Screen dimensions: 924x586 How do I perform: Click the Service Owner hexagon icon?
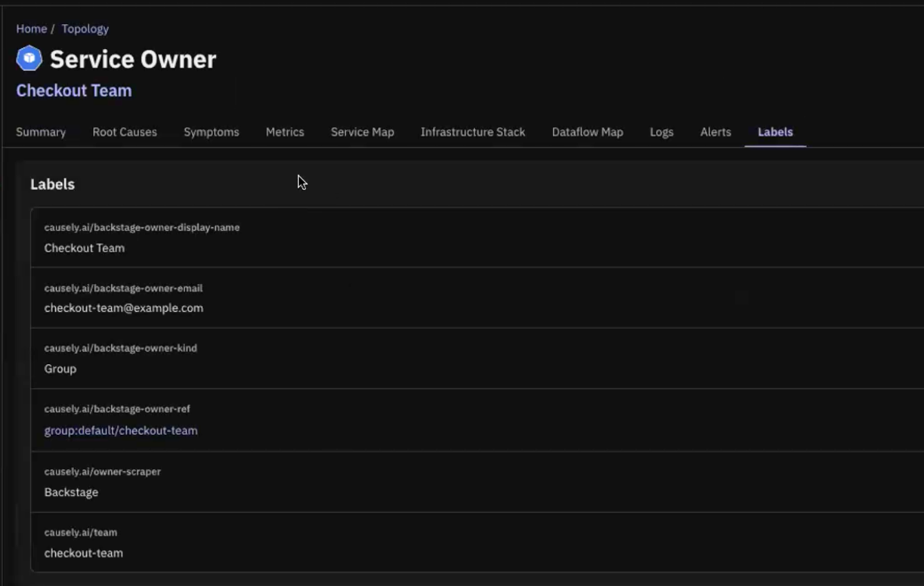[x=29, y=59]
